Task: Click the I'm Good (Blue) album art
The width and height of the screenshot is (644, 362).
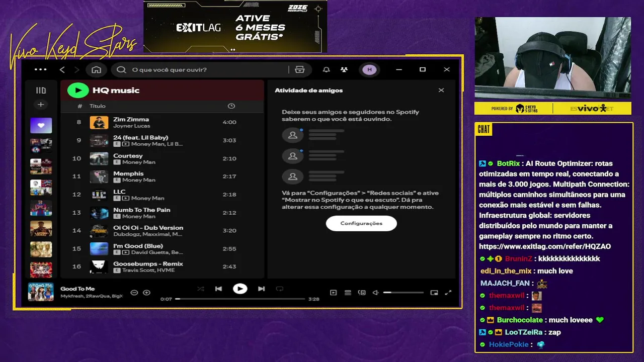Action: coord(99,249)
